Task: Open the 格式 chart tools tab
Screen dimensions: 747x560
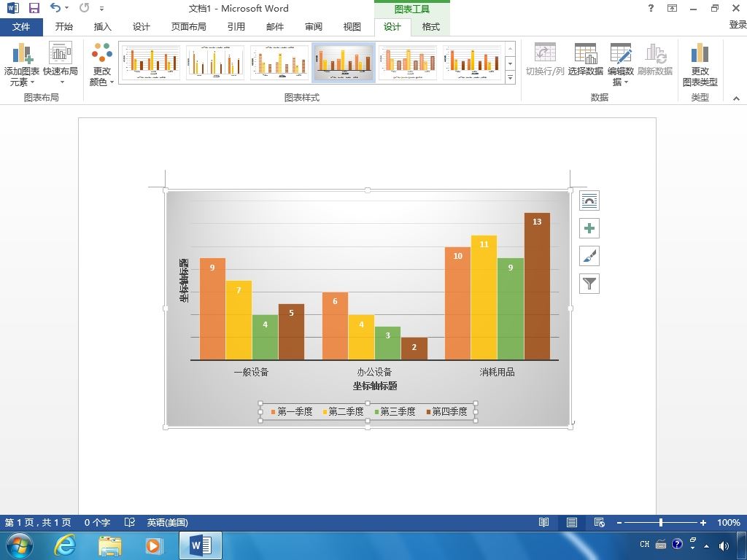Action: coord(430,27)
